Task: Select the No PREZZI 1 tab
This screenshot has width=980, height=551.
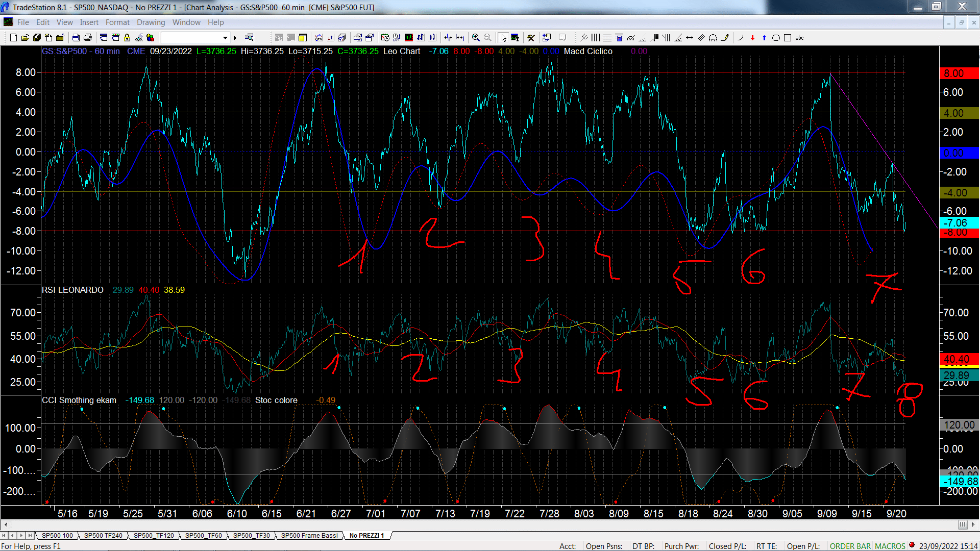Action: click(x=366, y=535)
